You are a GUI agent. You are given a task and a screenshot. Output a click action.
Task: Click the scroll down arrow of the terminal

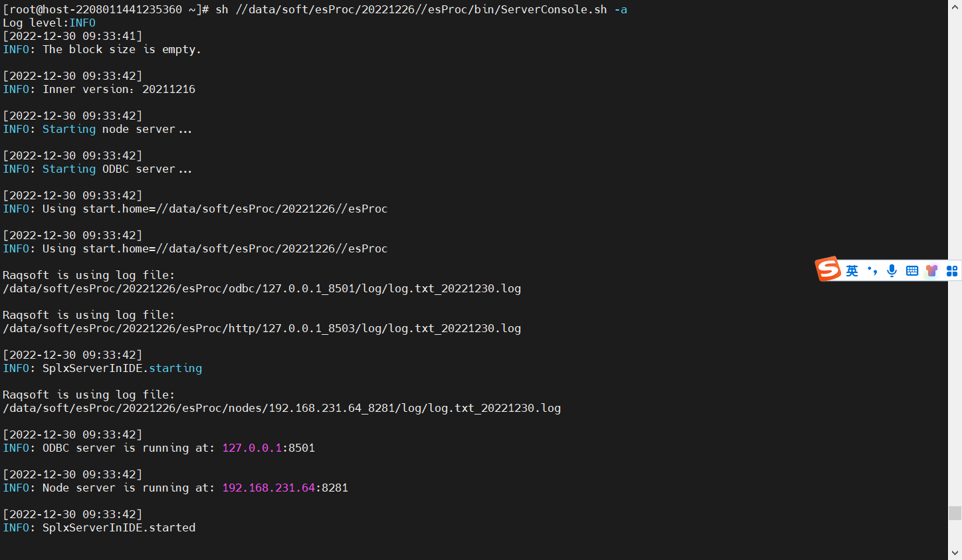coord(955,553)
